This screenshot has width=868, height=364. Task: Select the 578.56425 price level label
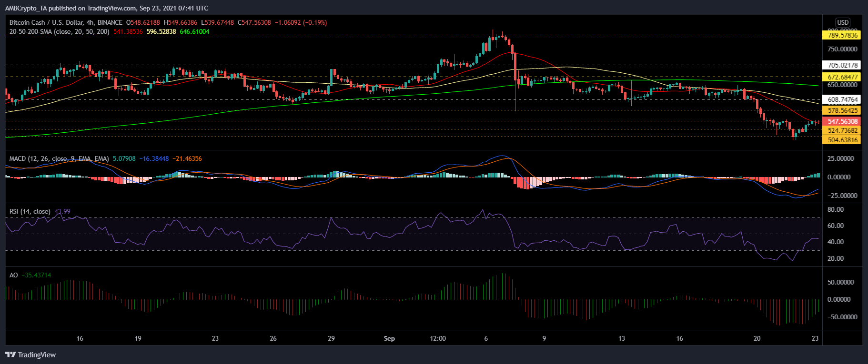point(842,110)
